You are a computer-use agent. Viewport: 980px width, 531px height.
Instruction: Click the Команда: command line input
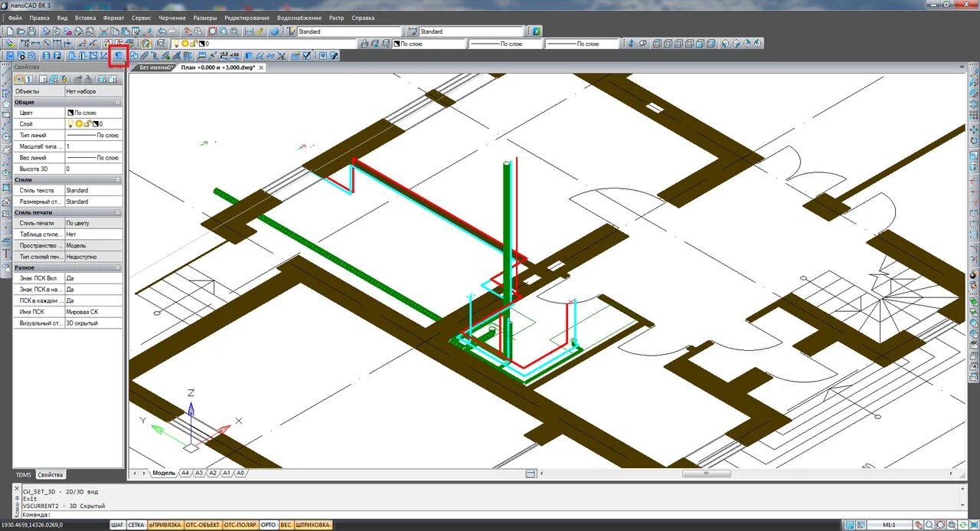[490, 515]
